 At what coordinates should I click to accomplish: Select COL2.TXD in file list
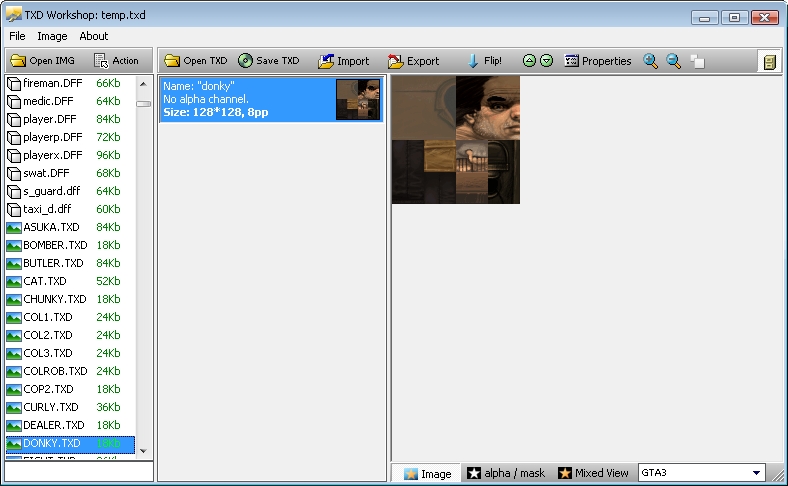coord(70,335)
